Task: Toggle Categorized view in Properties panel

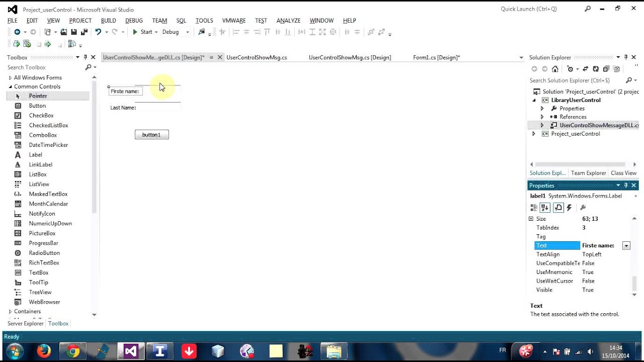Action: click(x=534, y=207)
